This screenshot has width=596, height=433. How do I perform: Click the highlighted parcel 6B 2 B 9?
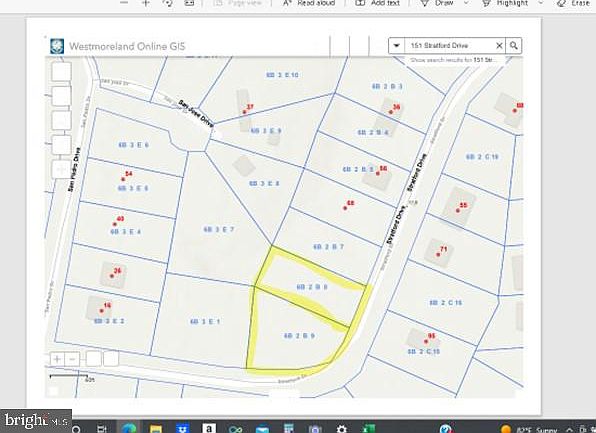[x=299, y=336]
